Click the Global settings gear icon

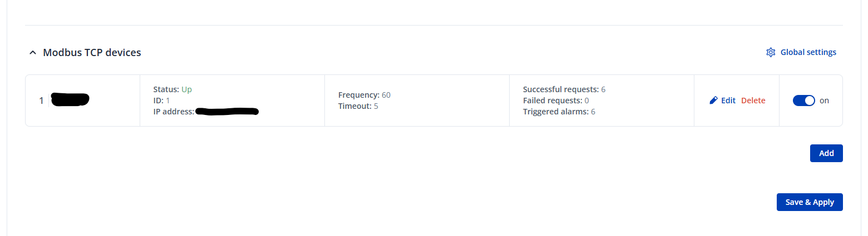point(771,52)
